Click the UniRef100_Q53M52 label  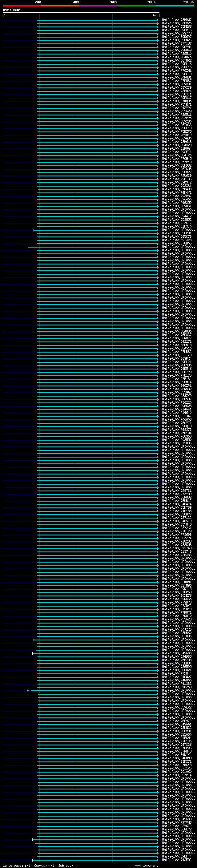[177, 220]
